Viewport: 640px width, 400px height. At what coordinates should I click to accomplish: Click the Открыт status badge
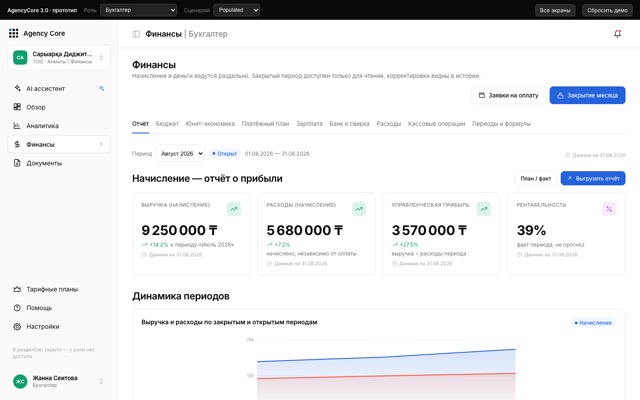(x=224, y=153)
